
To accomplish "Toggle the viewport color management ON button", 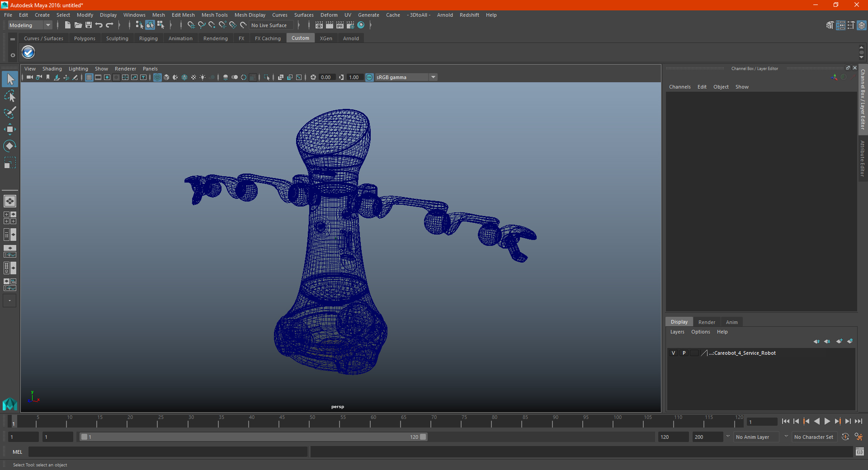I will coord(369,77).
